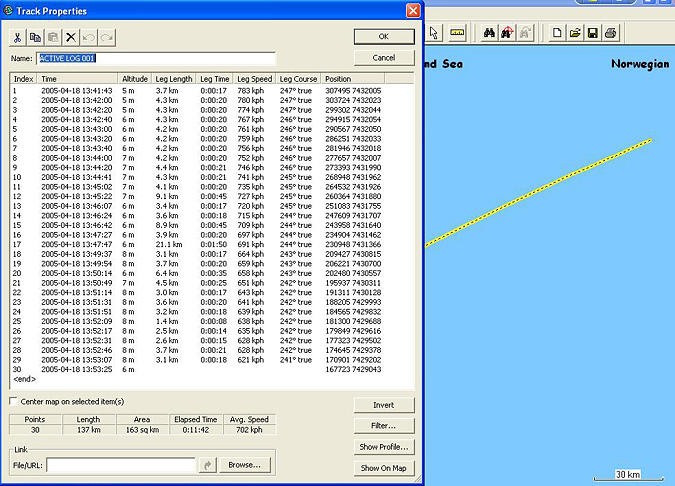Viewport: 675px width, 486px height.
Task: Sort by Altitude column header
Action: (135, 79)
